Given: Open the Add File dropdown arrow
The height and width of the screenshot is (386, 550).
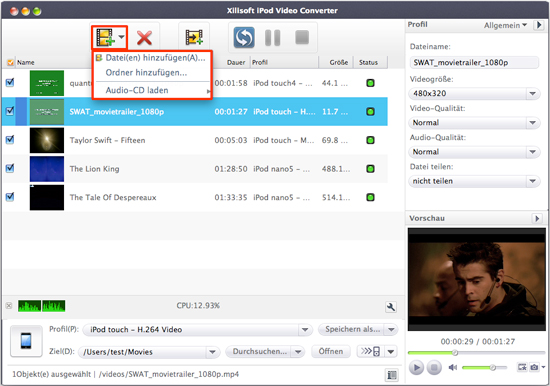Looking at the screenshot, I should (x=121, y=36).
